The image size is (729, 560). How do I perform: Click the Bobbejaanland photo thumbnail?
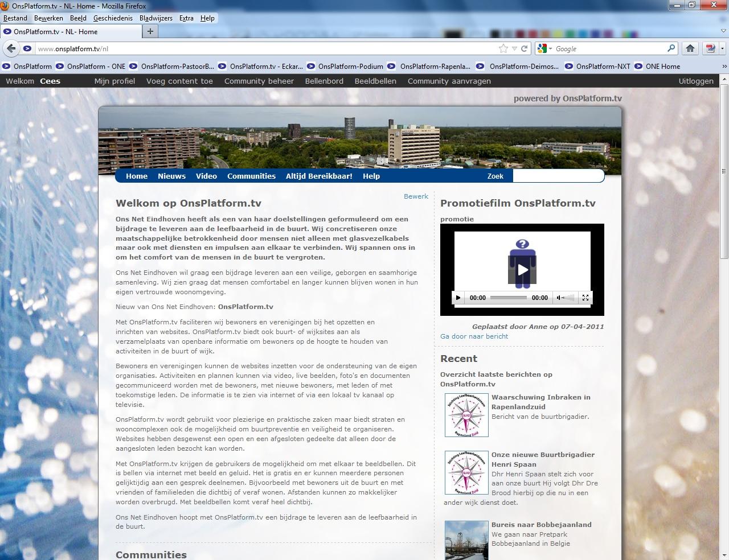[x=466, y=540]
